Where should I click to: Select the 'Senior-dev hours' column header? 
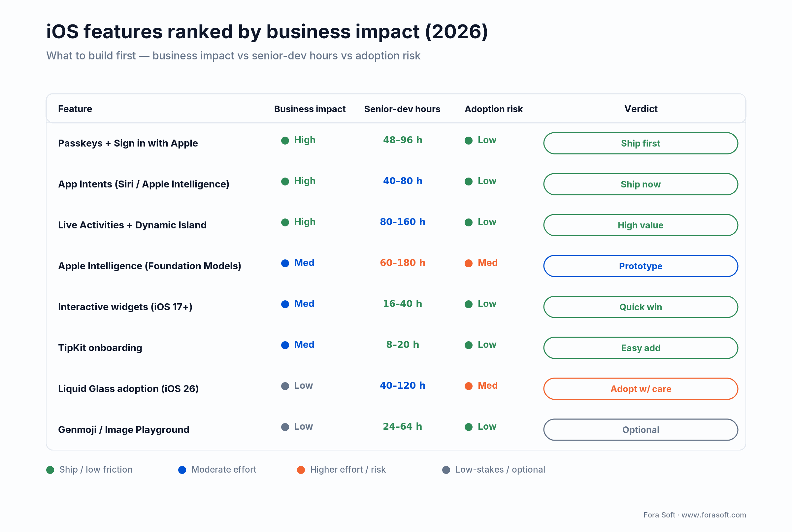pyautogui.click(x=402, y=109)
